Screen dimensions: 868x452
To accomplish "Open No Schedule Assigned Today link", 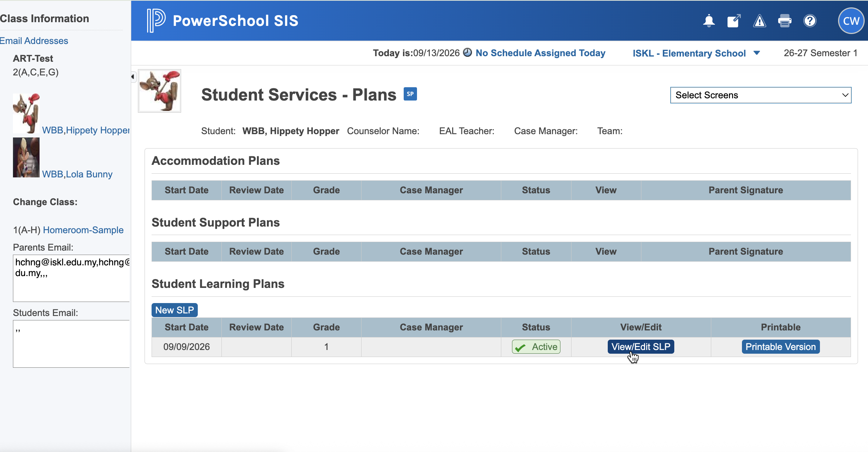I will (540, 53).
